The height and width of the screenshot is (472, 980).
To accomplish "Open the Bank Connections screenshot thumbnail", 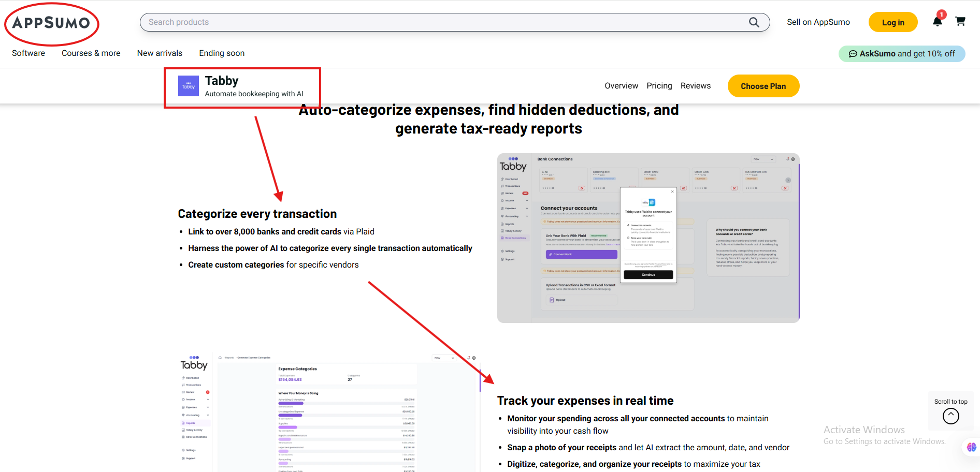I will (x=648, y=238).
